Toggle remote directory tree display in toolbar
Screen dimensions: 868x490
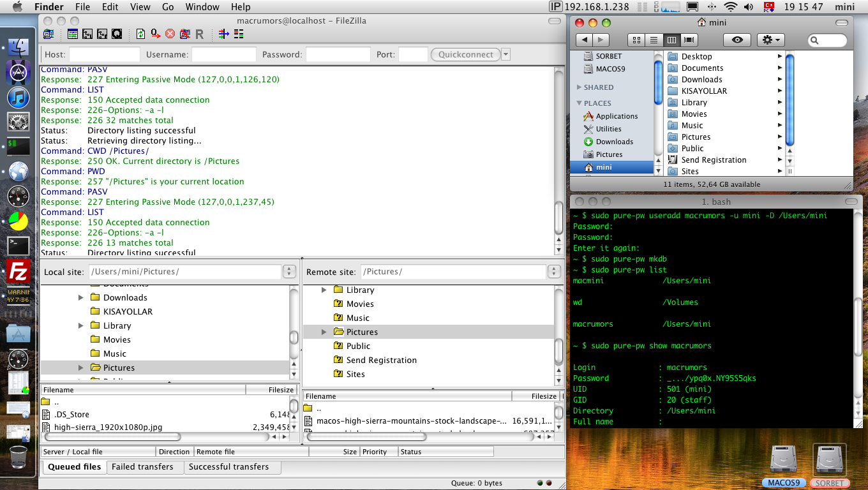coord(102,34)
